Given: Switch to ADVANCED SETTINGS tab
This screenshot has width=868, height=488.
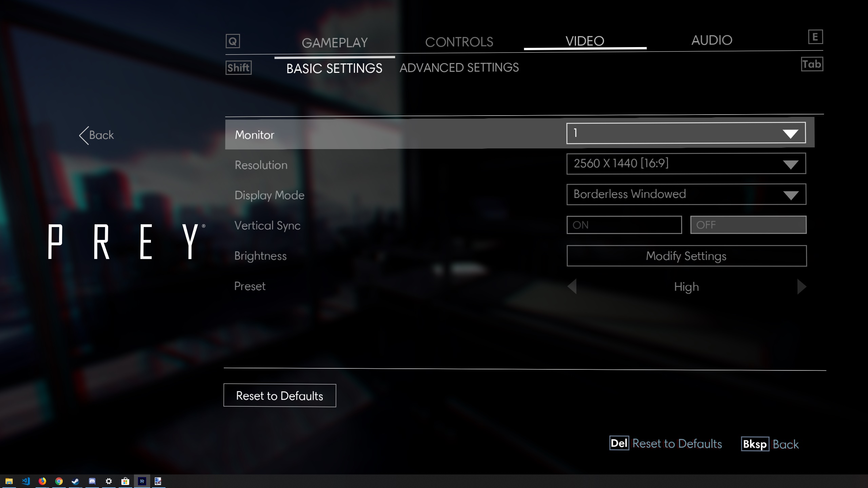Looking at the screenshot, I should click(x=459, y=67).
